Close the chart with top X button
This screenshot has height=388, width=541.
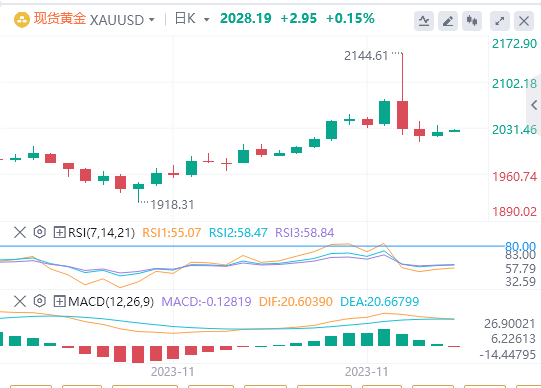point(524,21)
